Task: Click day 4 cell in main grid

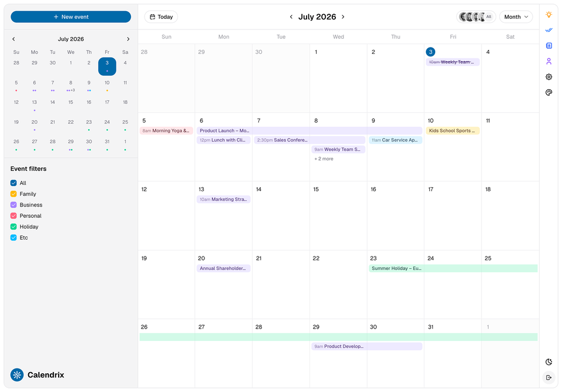Action: pyautogui.click(x=510, y=78)
